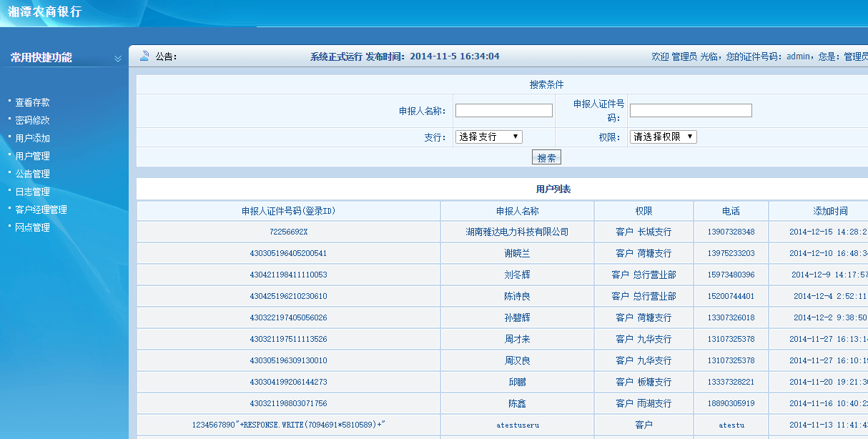This screenshot has width=868, height=439.
Task: Click phone number 18890305919
Action: point(731,404)
